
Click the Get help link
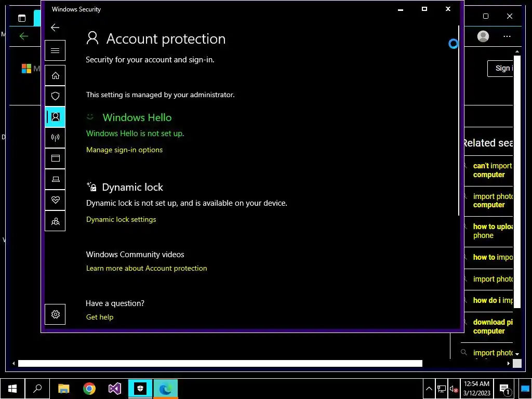(x=100, y=317)
